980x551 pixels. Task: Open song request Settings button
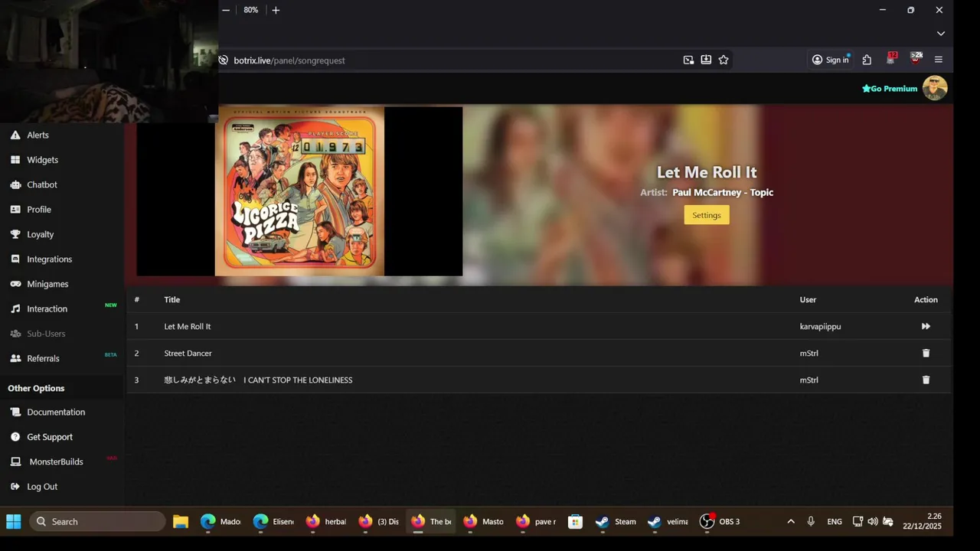(x=707, y=215)
